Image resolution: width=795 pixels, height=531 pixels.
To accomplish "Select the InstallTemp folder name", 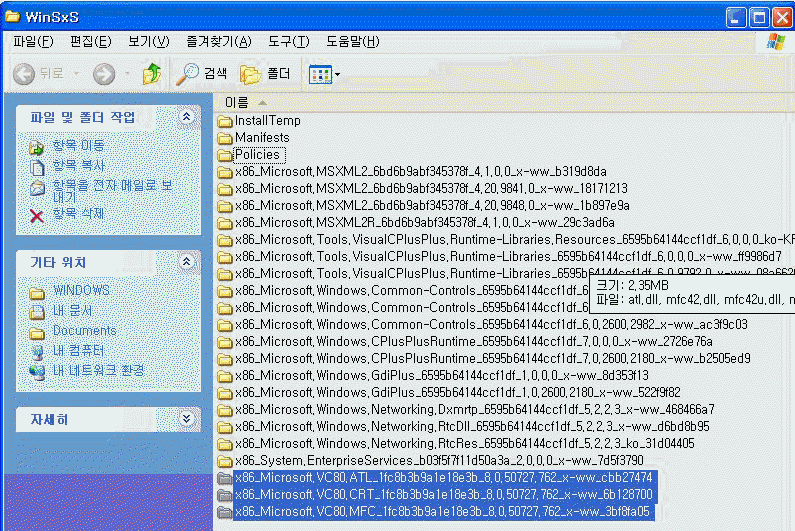I will [x=268, y=121].
